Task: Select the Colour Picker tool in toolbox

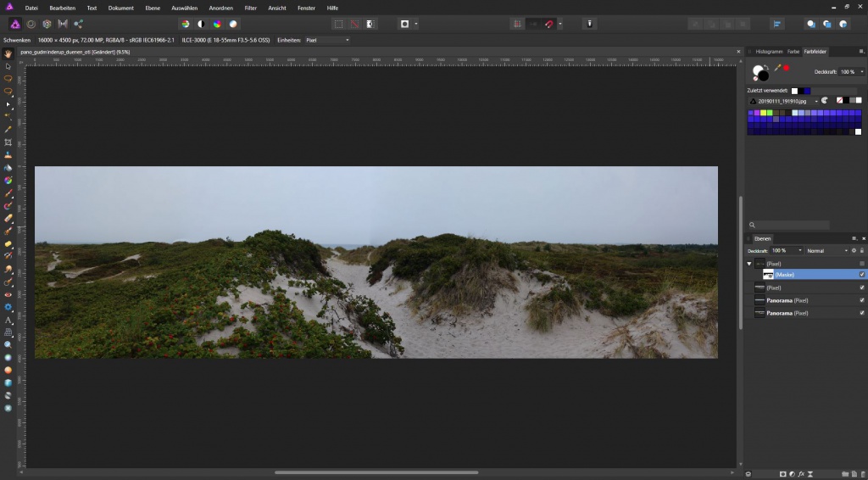Action: pos(8,130)
